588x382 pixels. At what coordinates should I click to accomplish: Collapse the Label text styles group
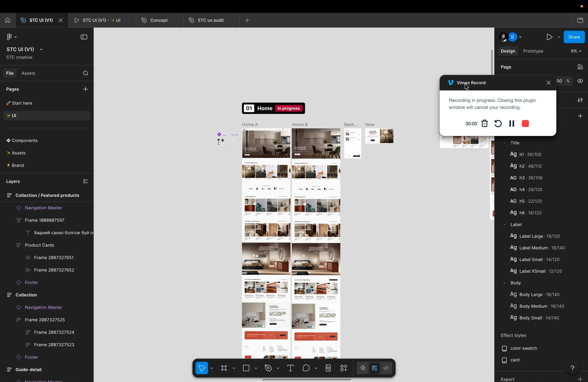pos(504,225)
